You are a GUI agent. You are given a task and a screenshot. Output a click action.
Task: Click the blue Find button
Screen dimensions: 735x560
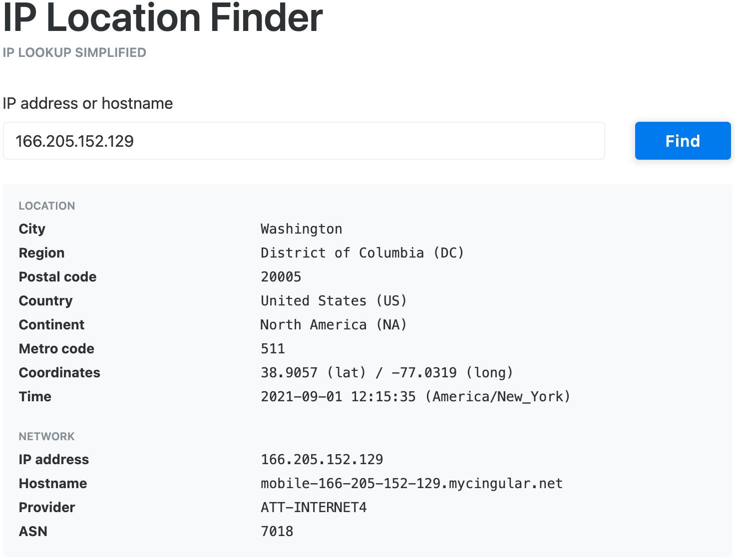(x=683, y=141)
